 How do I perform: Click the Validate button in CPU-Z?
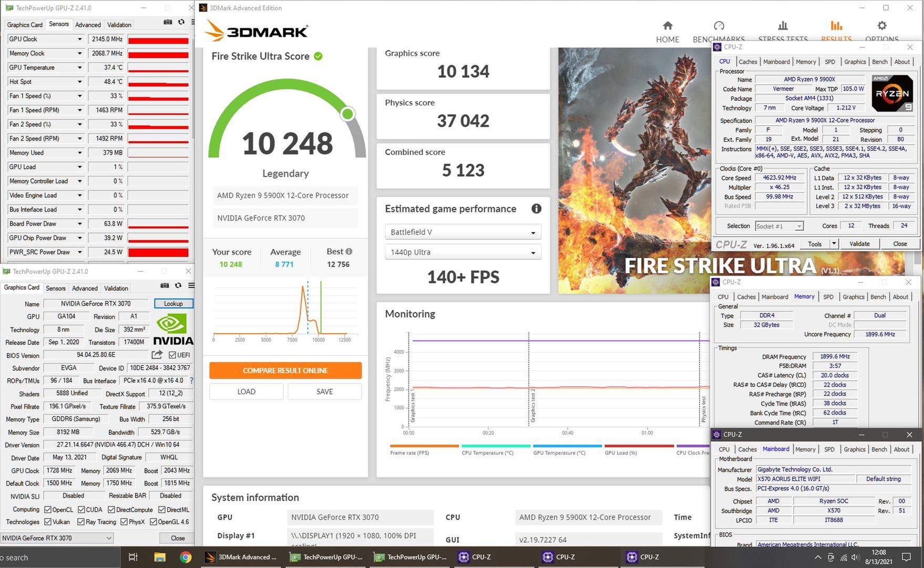[x=860, y=244]
